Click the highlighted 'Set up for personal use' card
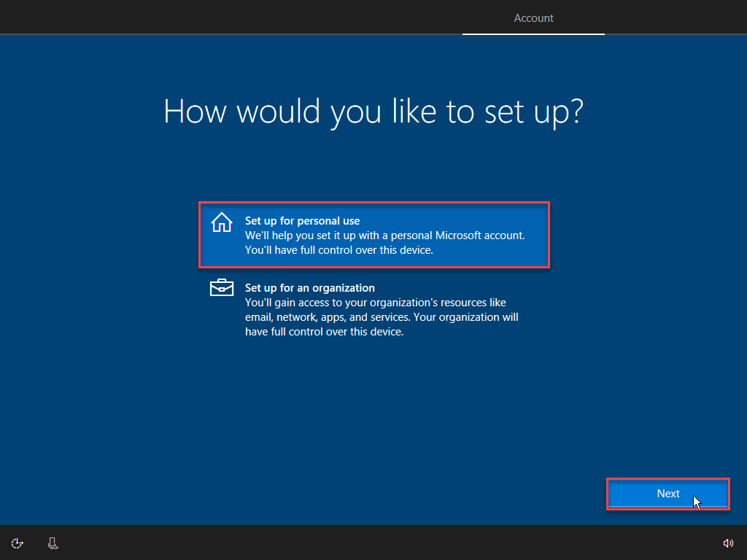The height and width of the screenshot is (560, 747). pos(373,235)
